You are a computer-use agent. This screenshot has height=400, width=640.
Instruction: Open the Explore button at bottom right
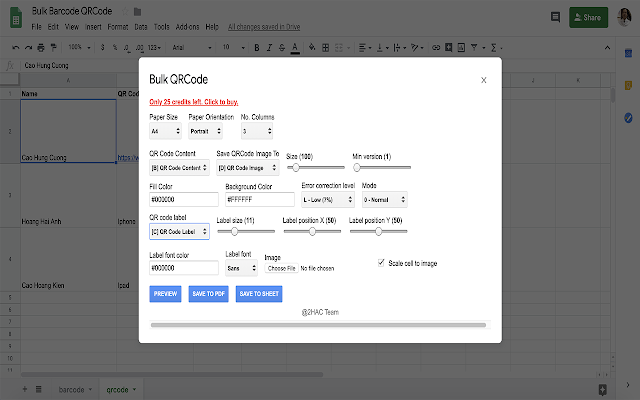click(602, 389)
